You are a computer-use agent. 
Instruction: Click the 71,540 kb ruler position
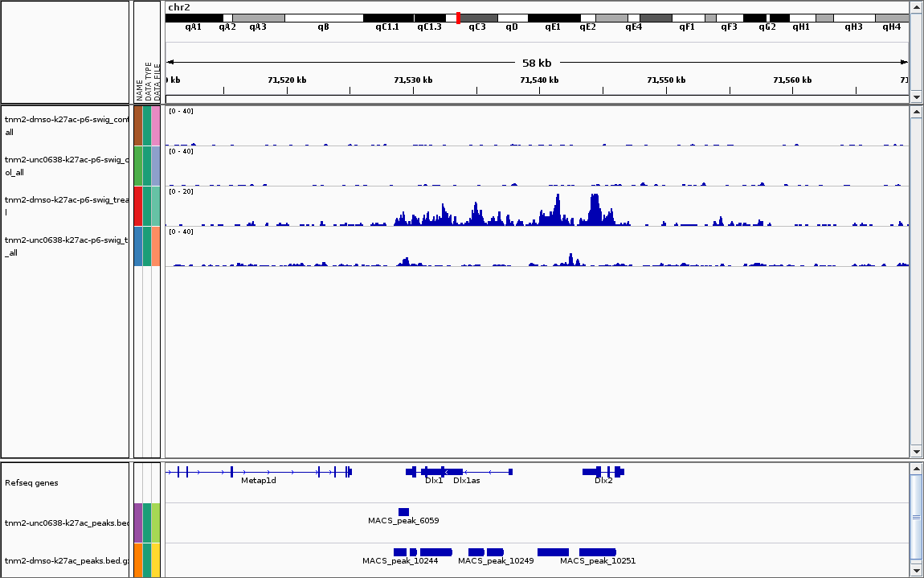pyautogui.click(x=539, y=80)
